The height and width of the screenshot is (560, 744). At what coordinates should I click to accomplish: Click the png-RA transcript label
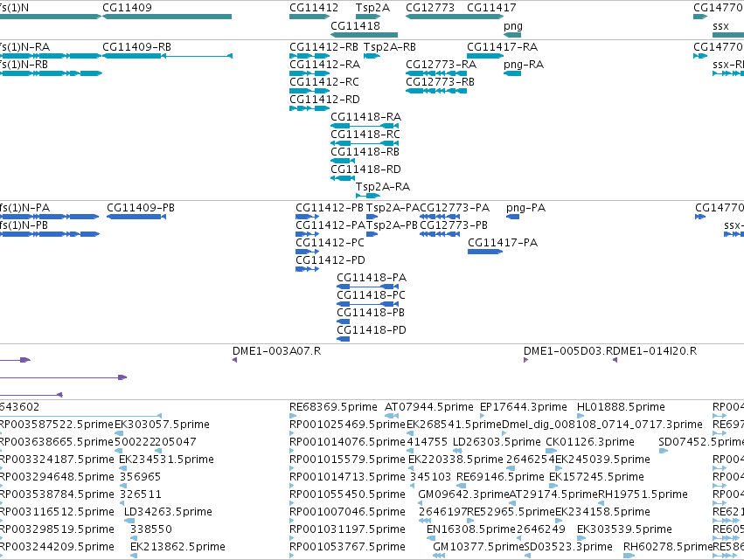tap(524, 65)
